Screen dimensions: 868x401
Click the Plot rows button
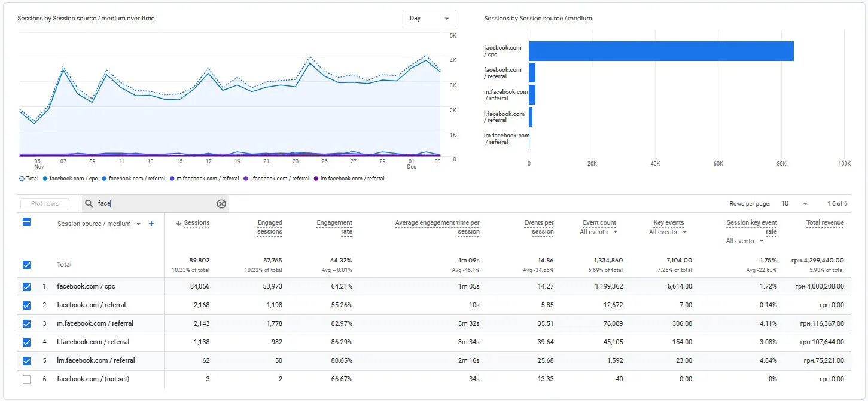click(x=45, y=204)
